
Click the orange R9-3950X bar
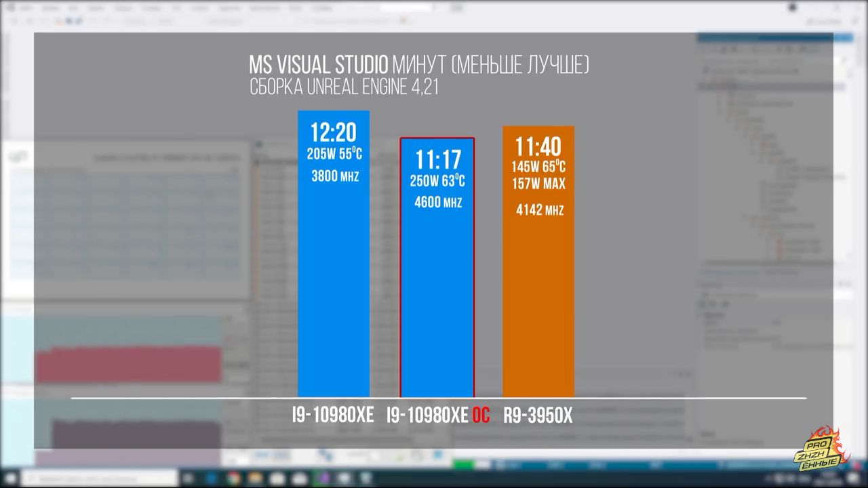[538, 262]
